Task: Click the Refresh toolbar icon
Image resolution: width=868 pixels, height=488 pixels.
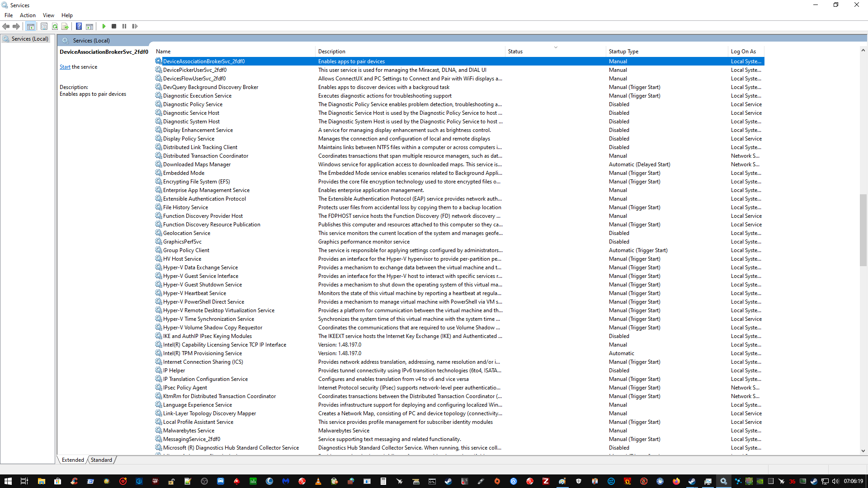Action: (55, 26)
